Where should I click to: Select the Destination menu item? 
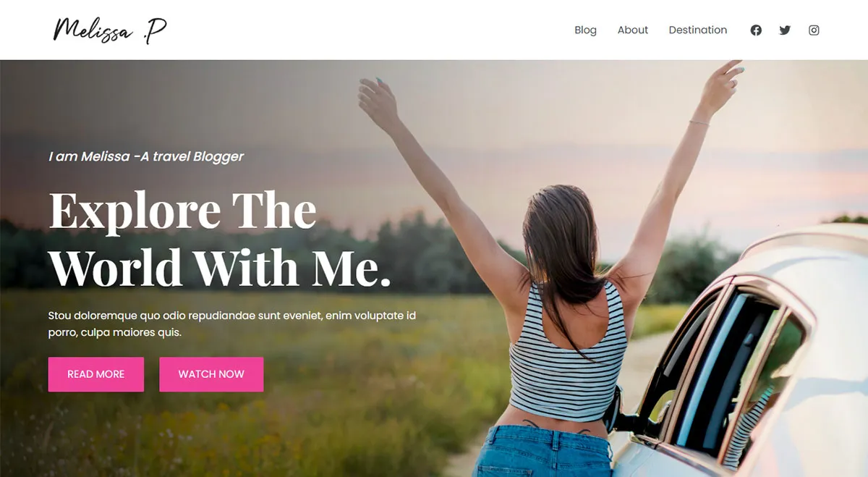tap(698, 30)
